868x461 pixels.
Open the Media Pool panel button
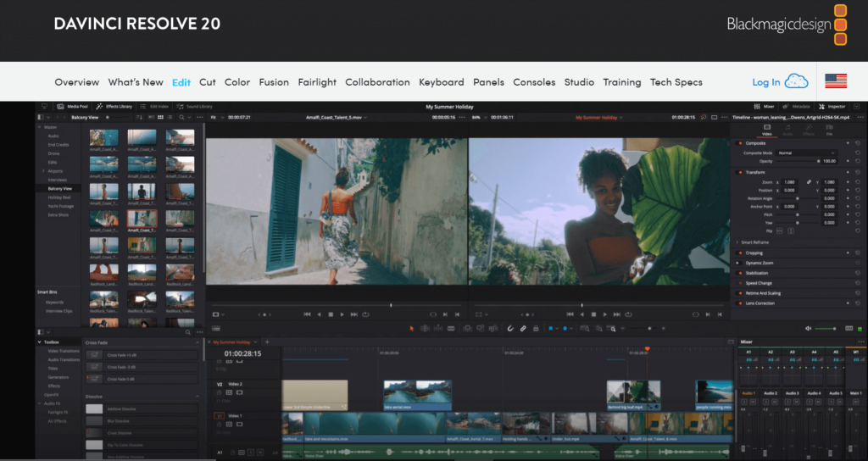coord(73,106)
